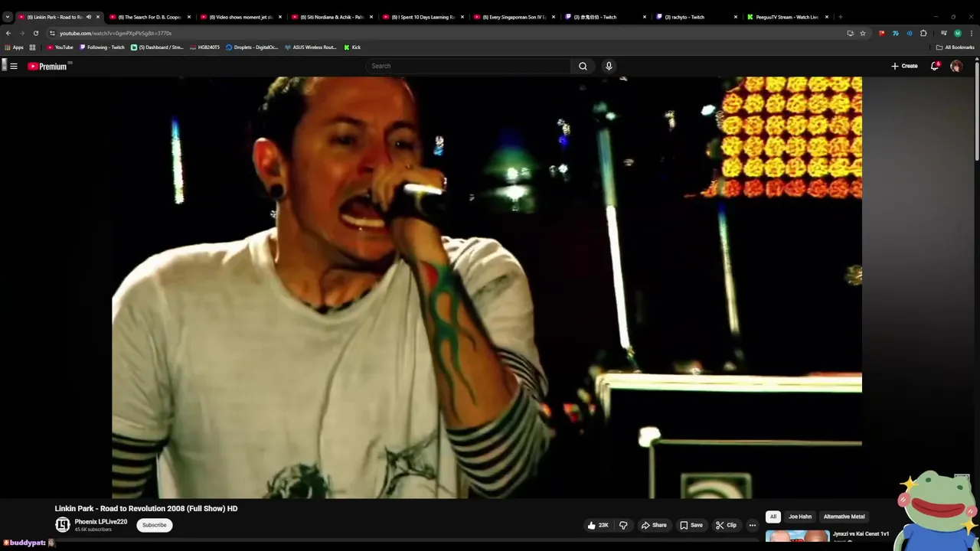Open the Droplets - DigitalOcean bookmark

[252, 47]
